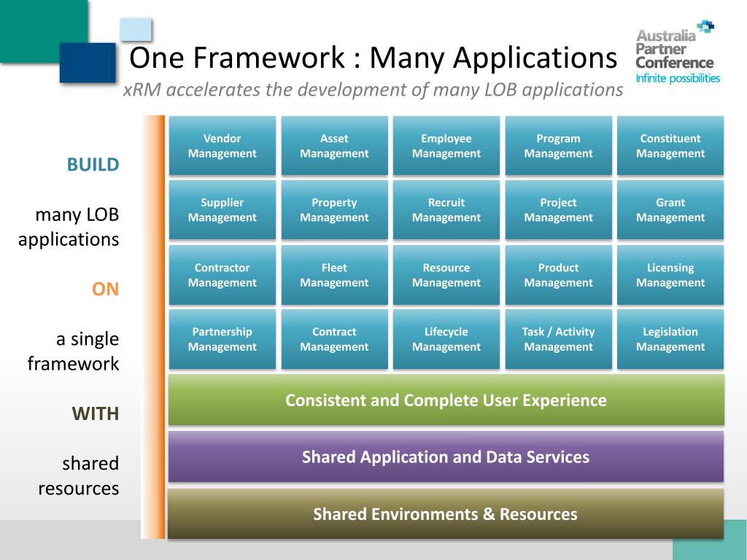747x560 pixels.
Task: Select the Recruit Management tile
Action: (x=446, y=209)
